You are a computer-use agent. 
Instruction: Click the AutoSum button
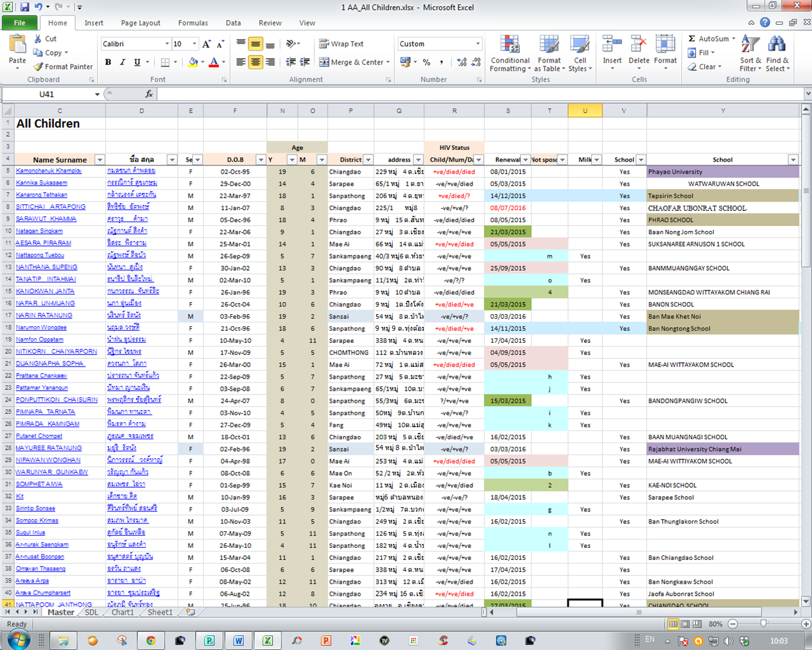[x=707, y=39]
